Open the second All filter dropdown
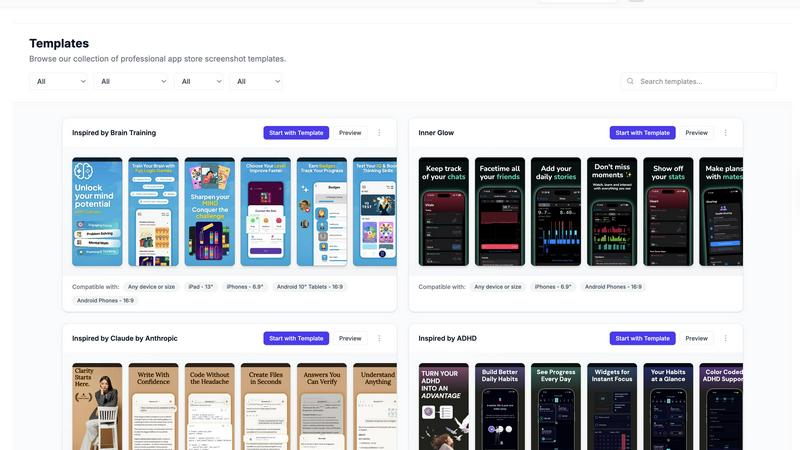Image resolution: width=800 pixels, height=450 pixels. tap(132, 82)
